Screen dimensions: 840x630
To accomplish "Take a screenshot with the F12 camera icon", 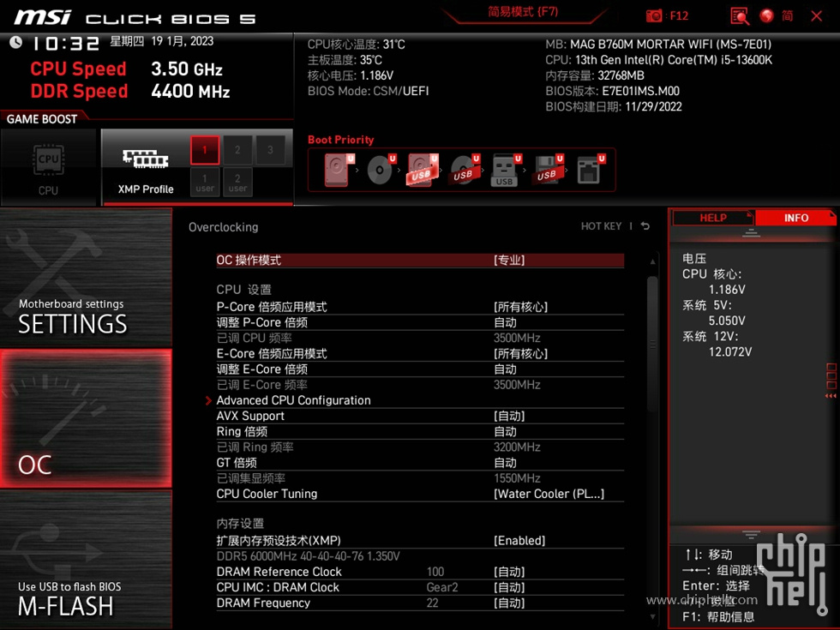I will click(x=654, y=15).
